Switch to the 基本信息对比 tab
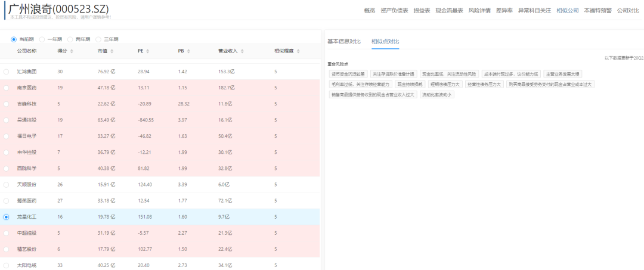This screenshot has width=644, height=270. point(344,42)
